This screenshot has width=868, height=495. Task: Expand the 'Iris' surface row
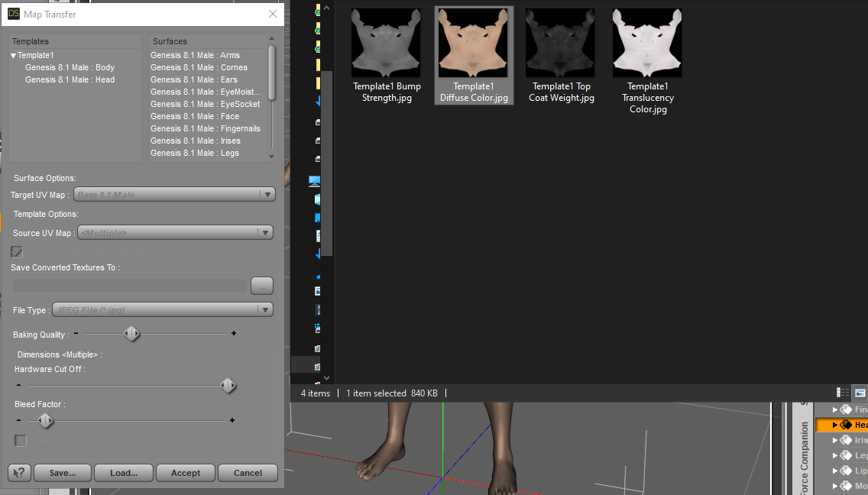[x=835, y=440]
